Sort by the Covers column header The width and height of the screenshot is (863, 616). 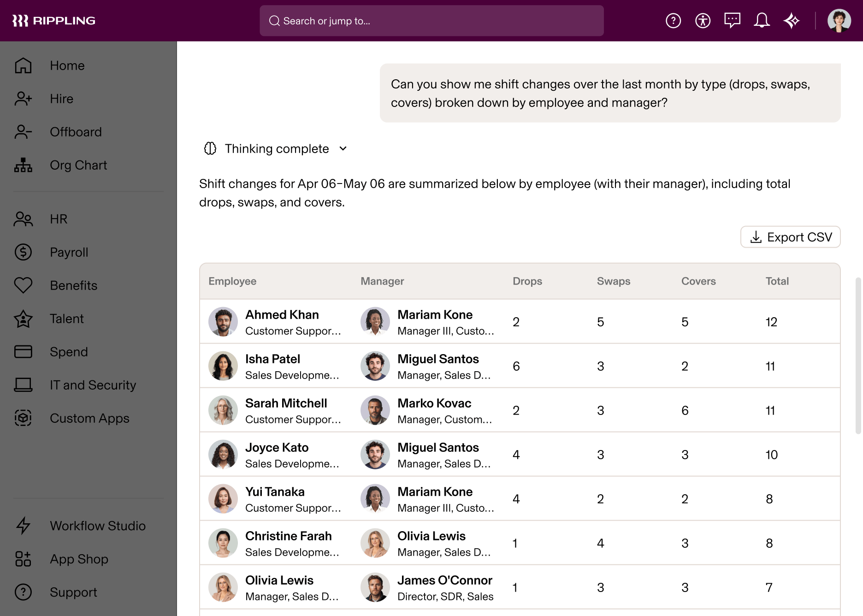[x=698, y=281]
